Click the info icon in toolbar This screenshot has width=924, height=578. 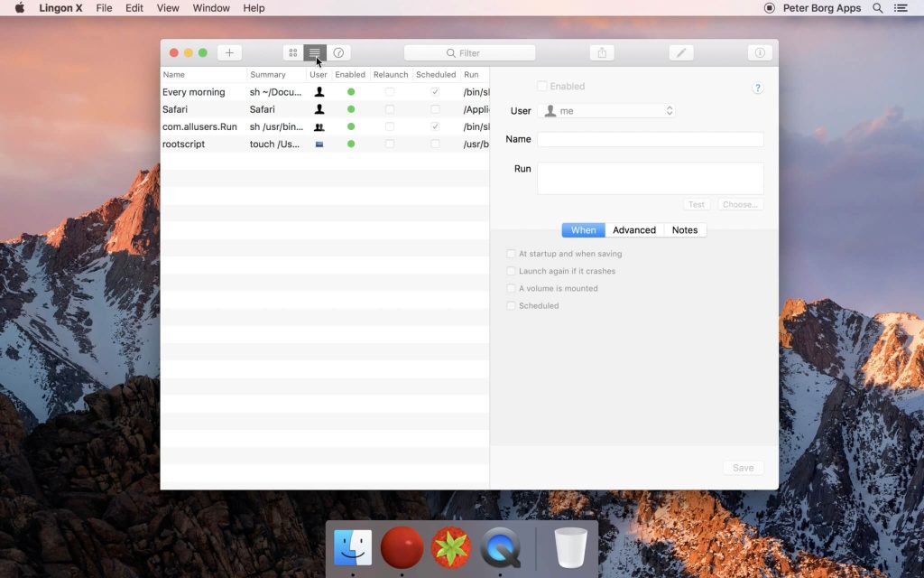pos(760,53)
